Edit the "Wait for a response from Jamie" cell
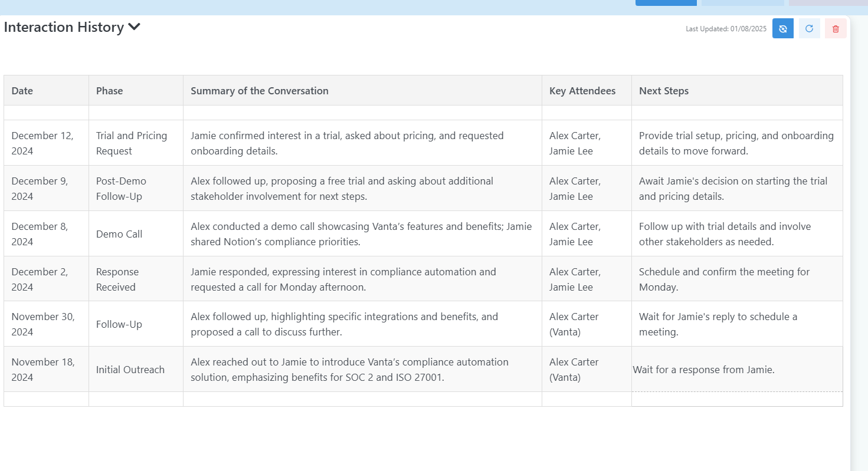868x471 pixels. [x=703, y=370]
